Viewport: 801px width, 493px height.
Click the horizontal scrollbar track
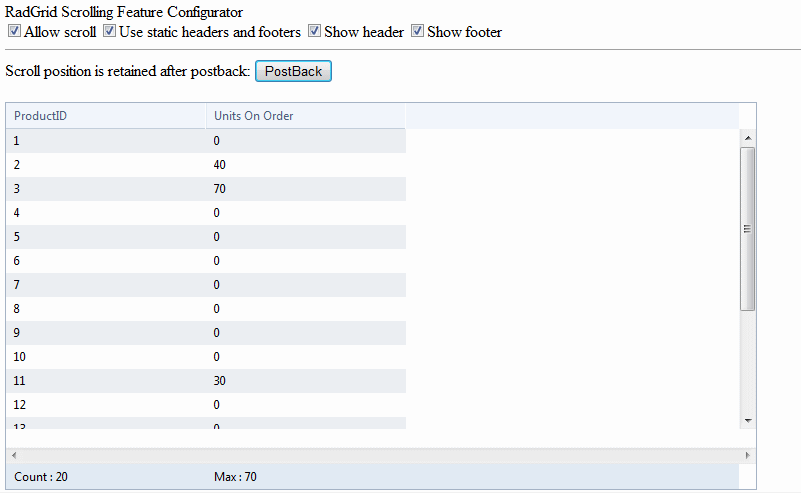(380, 455)
